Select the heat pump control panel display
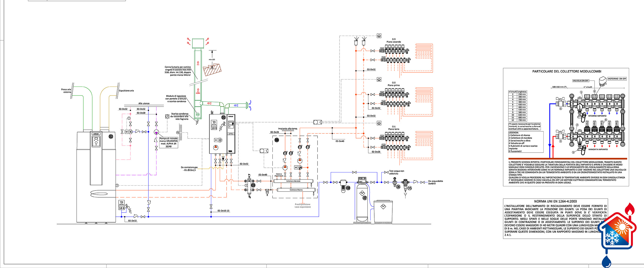 click(x=96, y=141)
